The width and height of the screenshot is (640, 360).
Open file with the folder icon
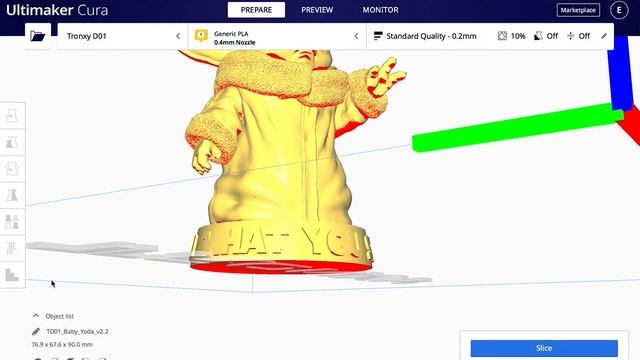pos(38,36)
